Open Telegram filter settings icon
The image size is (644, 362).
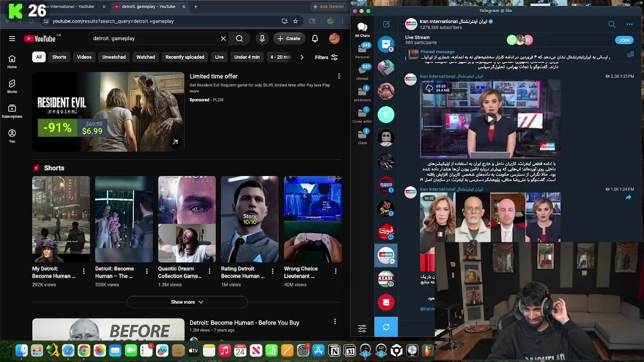point(362,328)
